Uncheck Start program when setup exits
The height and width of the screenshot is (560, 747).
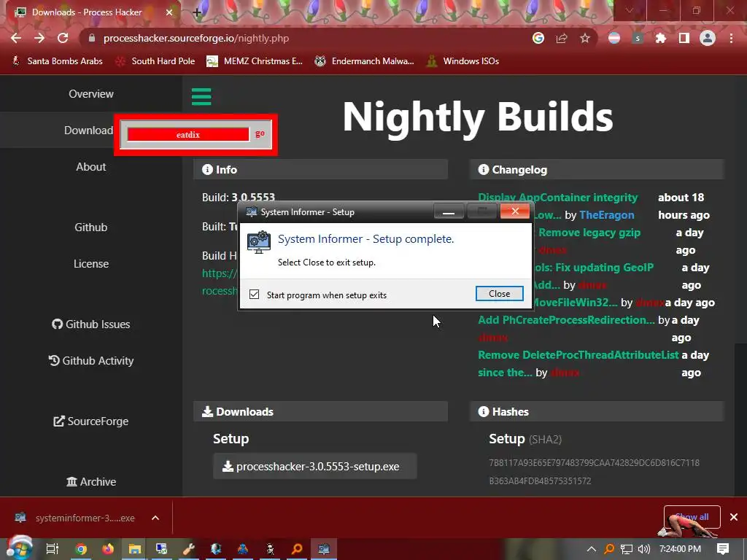click(255, 295)
